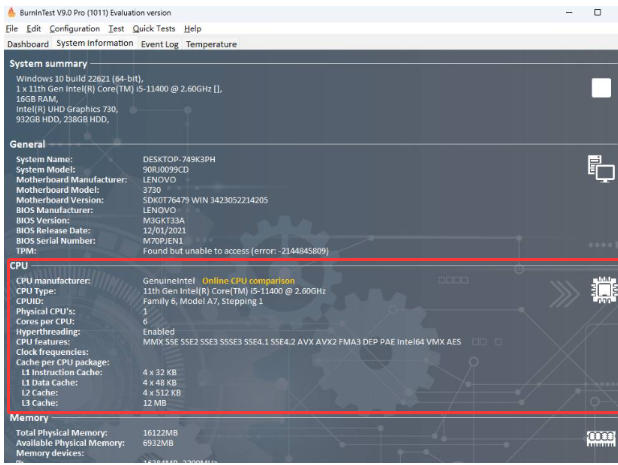618x465 pixels.
Task: Click the DESKTOP-749K3PH system name value
Action: (x=180, y=158)
